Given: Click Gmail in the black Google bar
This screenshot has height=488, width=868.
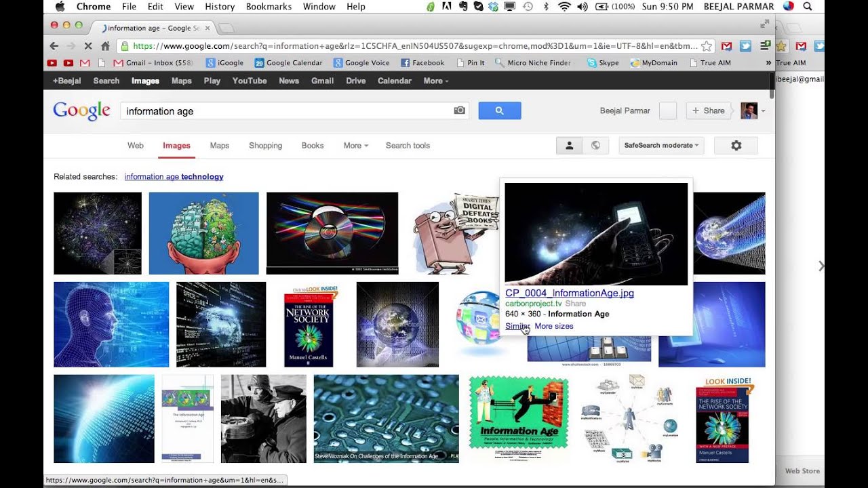Looking at the screenshot, I should 322,81.
